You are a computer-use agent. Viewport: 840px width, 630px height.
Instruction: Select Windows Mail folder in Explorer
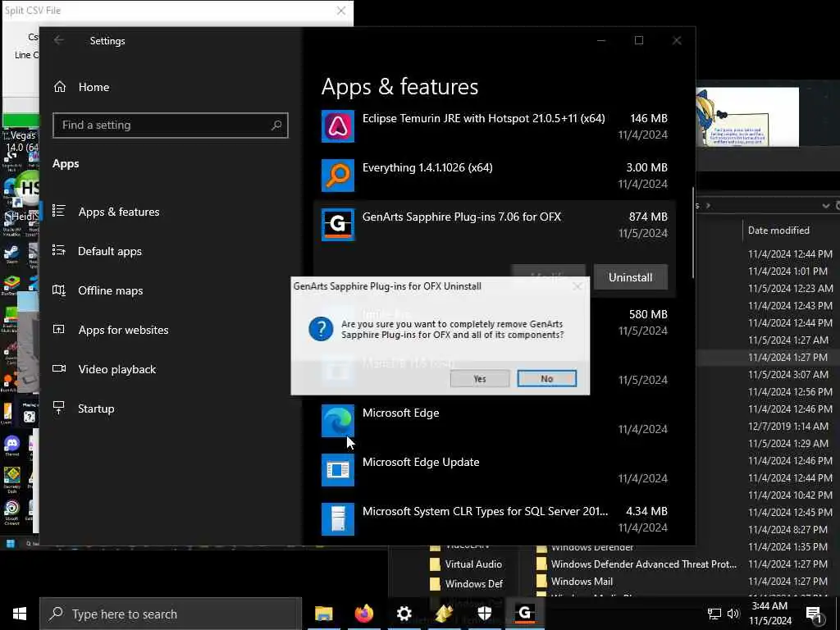point(582,582)
